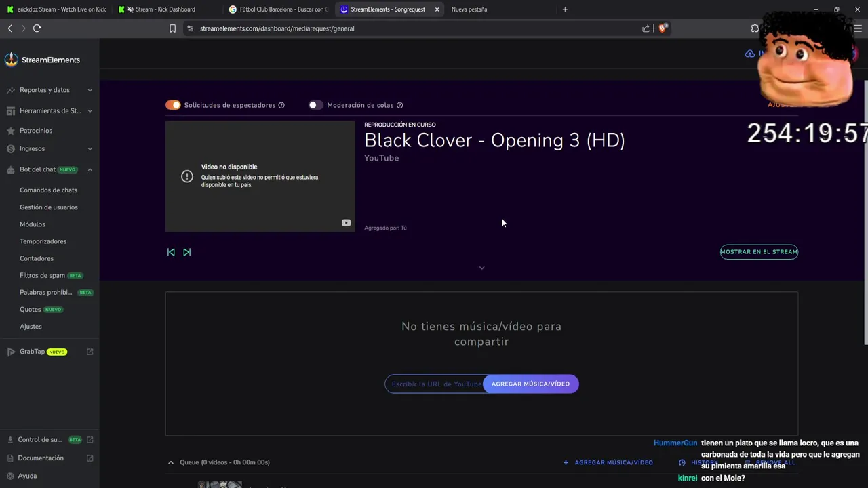
Task: Toggle Moderación de colas switch on
Action: point(315,105)
